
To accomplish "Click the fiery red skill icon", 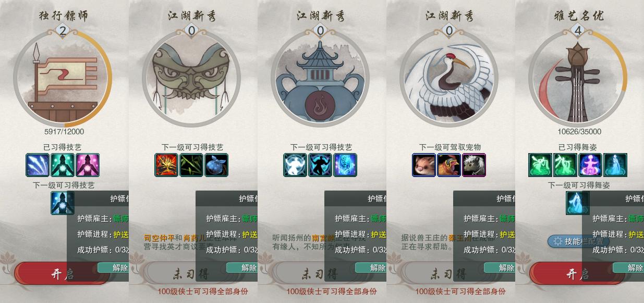I will (x=166, y=165).
